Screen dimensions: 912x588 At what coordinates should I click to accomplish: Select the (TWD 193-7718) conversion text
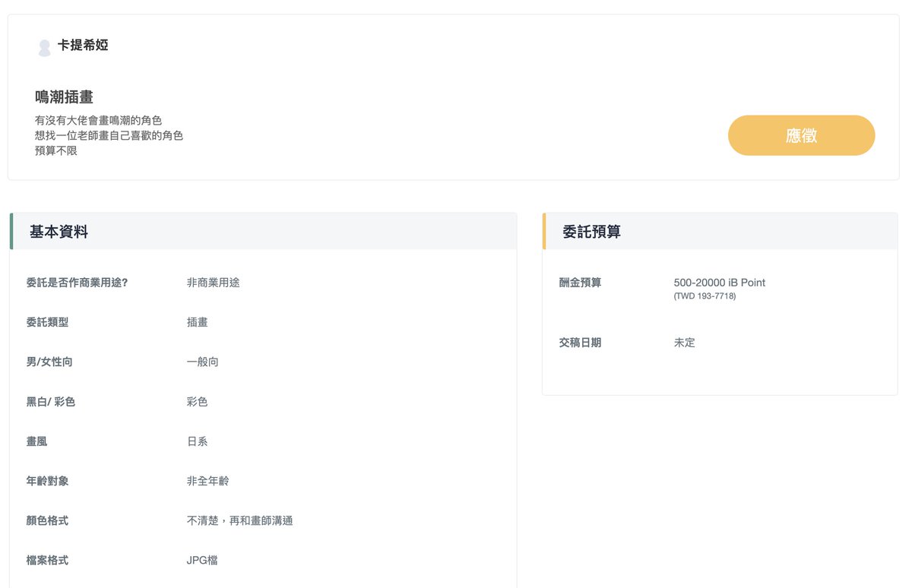coord(705,296)
